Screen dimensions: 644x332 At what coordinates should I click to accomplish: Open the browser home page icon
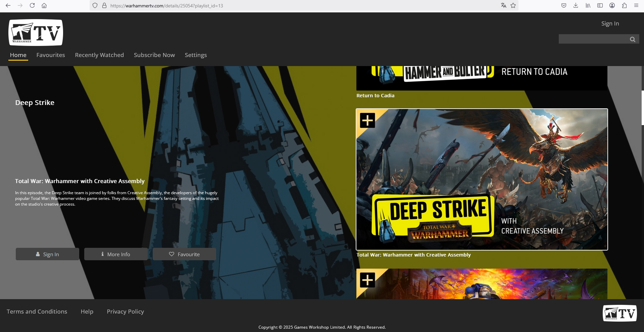[44, 5]
